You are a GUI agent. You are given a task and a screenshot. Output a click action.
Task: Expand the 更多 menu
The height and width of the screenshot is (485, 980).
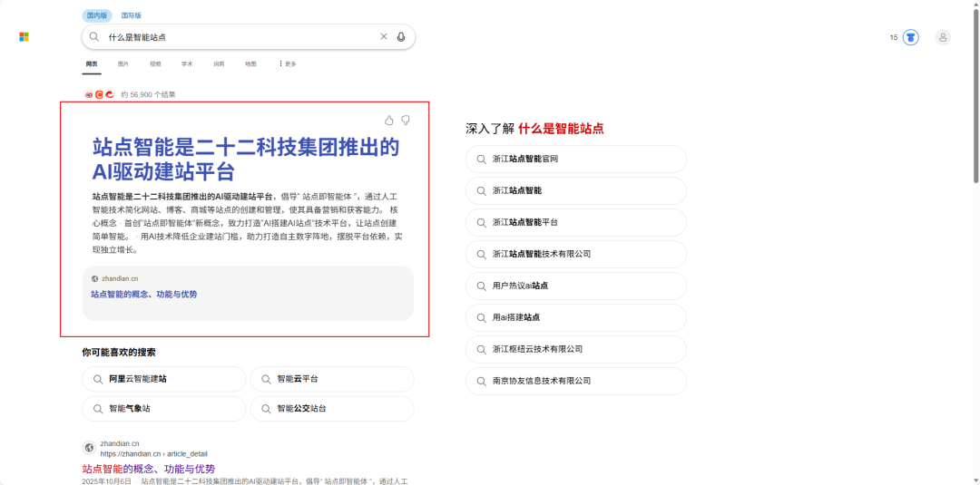(x=288, y=63)
